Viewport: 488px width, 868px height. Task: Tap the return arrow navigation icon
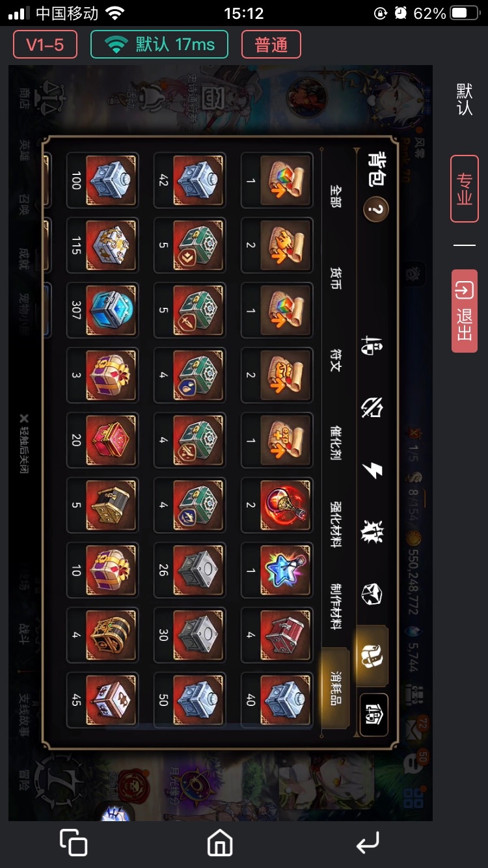(368, 844)
